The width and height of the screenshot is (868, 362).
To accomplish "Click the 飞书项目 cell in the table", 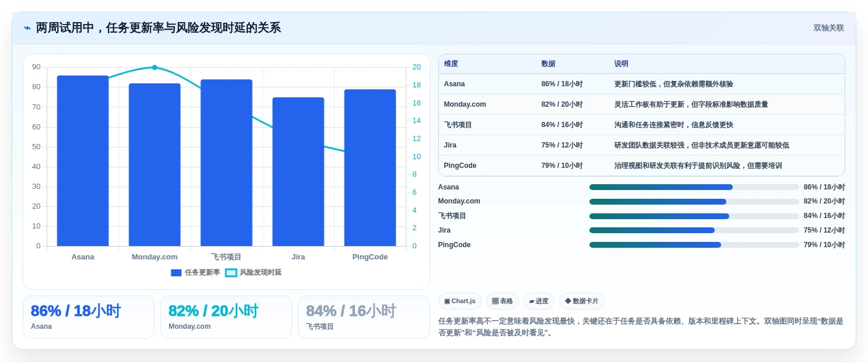I will click(x=458, y=125).
